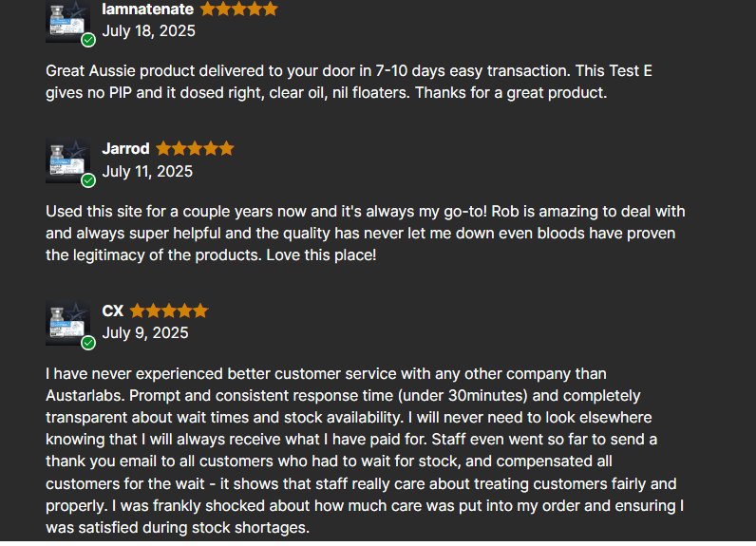Viewport: 756px width, 546px height.
Task: Select the reviewer name Iamnatenate
Action: tap(148, 9)
